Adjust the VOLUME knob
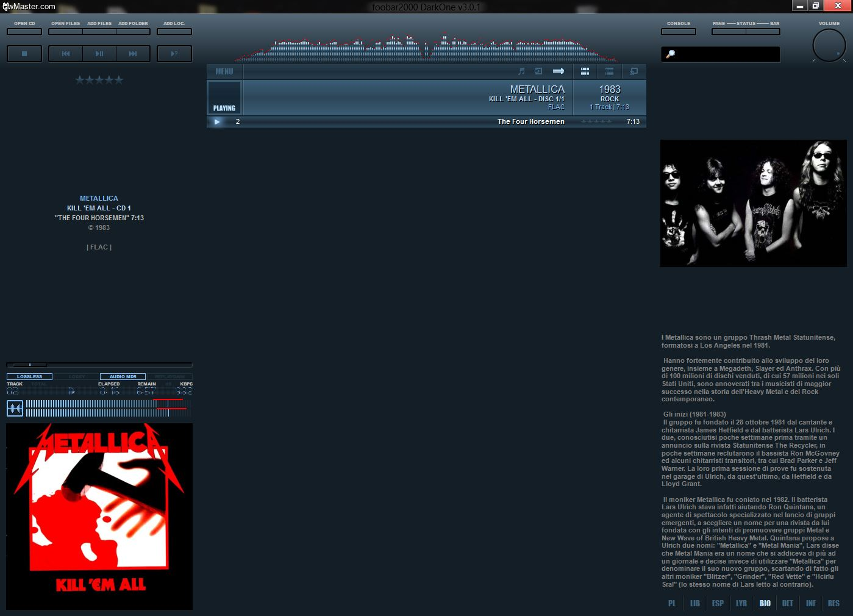The width and height of the screenshot is (853, 616). [829, 45]
